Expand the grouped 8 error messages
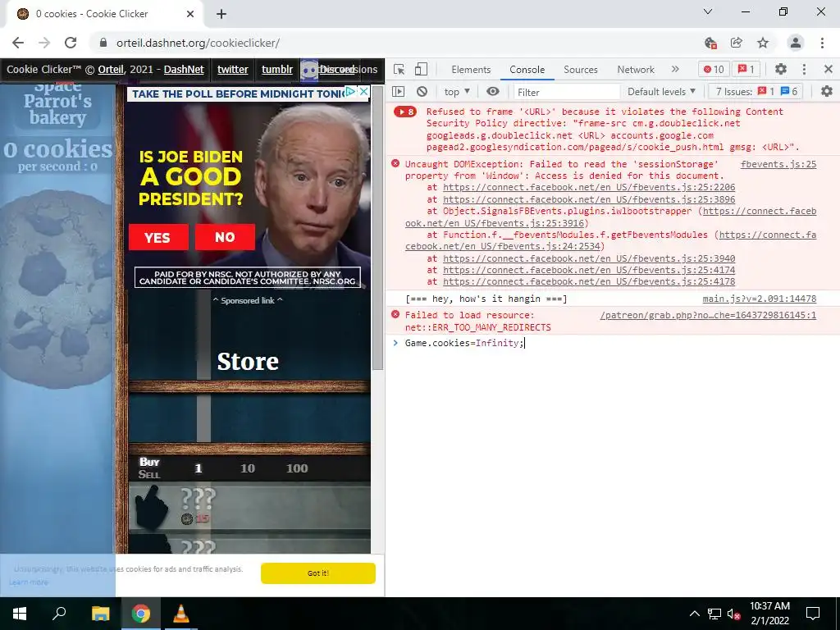The image size is (840, 630). point(405,112)
